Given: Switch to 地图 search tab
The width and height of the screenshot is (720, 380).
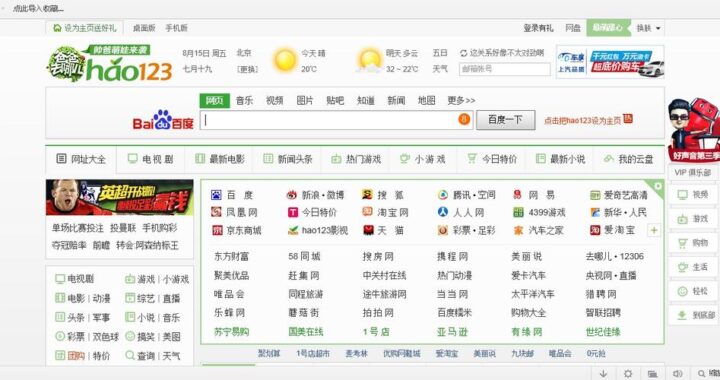Looking at the screenshot, I should [426, 100].
